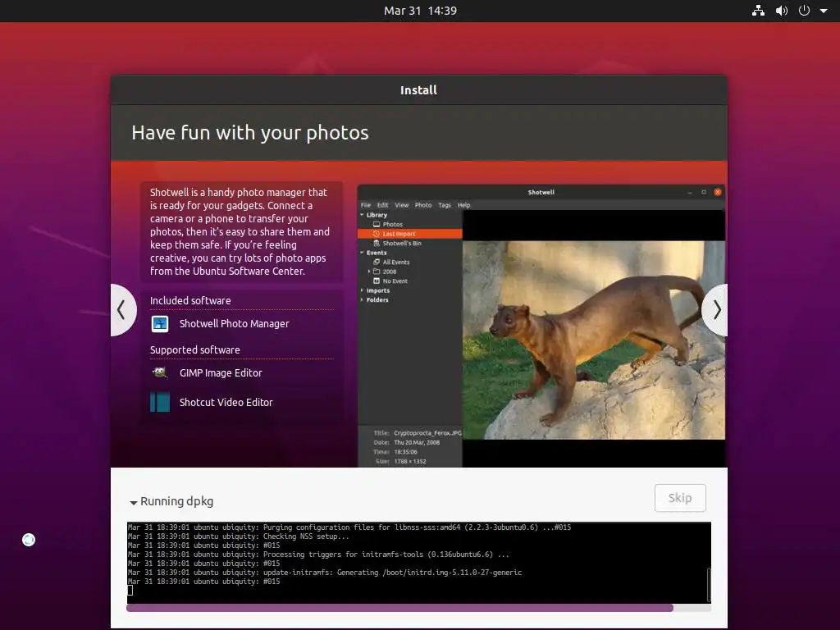This screenshot has height=630, width=840.
Task: Click log line 'update-initramfs: Generating'
Action: [392, 573]
